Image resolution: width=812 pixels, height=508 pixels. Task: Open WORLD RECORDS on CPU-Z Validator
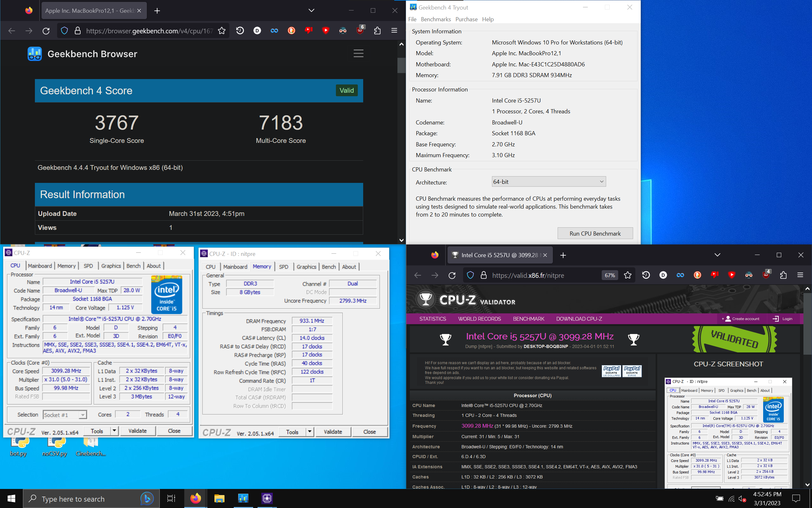pos(480,319)
